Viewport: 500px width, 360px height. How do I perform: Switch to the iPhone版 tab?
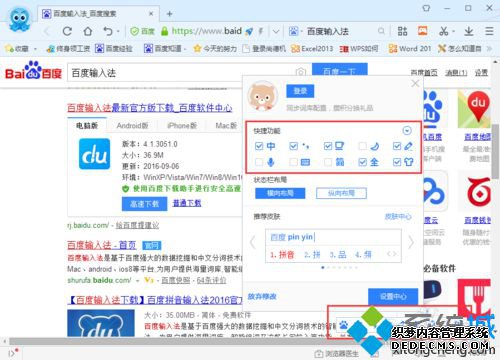click(182, 126)
